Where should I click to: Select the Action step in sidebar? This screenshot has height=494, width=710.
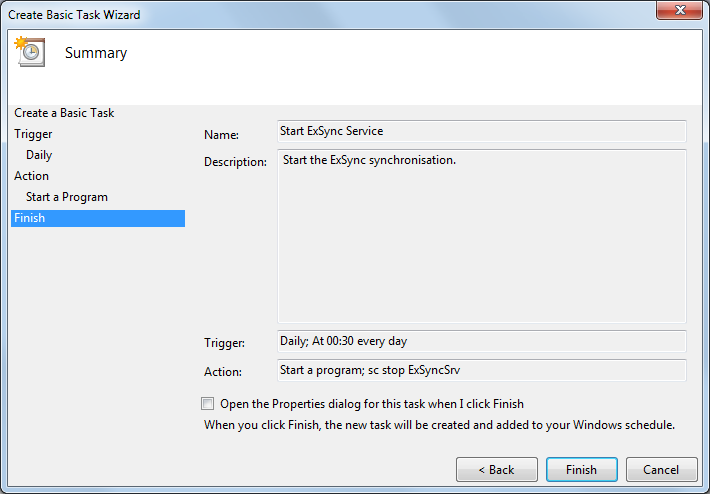point(31,176)
